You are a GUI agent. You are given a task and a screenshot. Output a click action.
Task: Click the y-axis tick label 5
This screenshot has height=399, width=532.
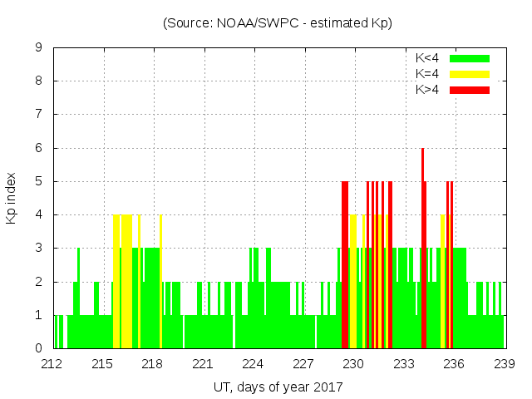click(39, 181)
